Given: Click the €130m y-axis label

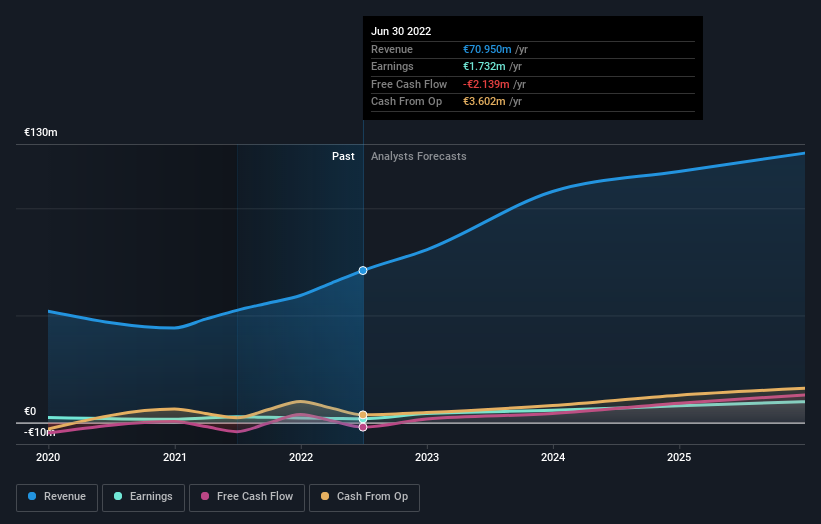Looking at the screenshot, I should coord(41,132).
